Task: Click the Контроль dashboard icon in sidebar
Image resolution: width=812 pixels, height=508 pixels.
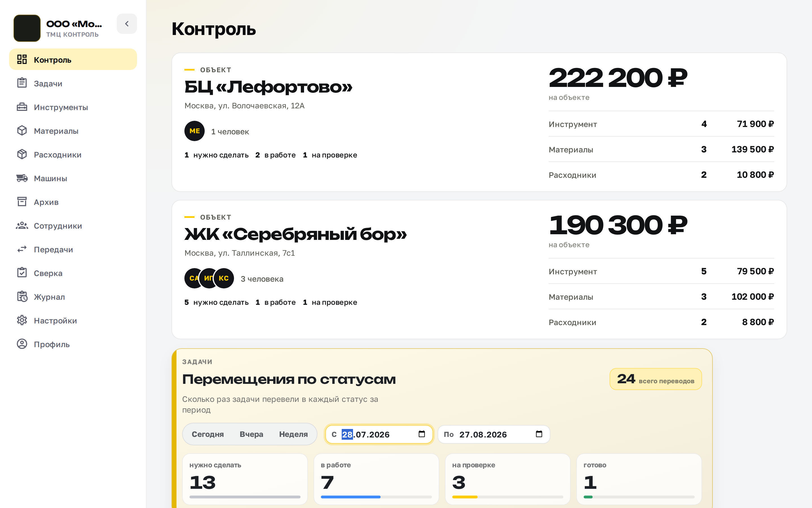Action: 22,60
